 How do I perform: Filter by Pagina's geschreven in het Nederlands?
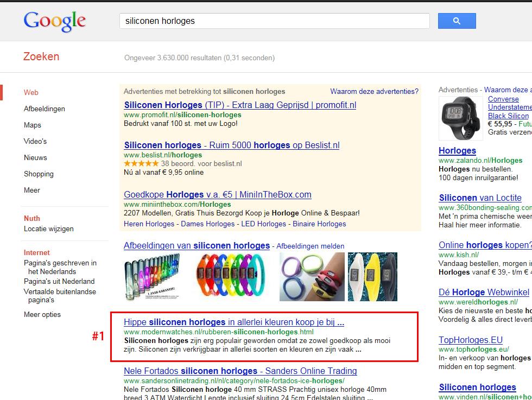60,268
